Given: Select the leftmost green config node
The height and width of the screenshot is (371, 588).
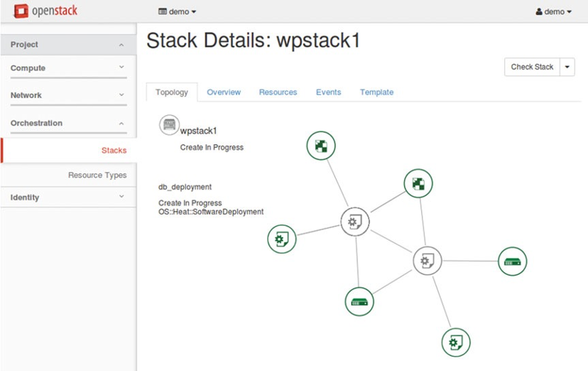Looking at the screenshot, I should pyautogui.click(x=282, y=239).
